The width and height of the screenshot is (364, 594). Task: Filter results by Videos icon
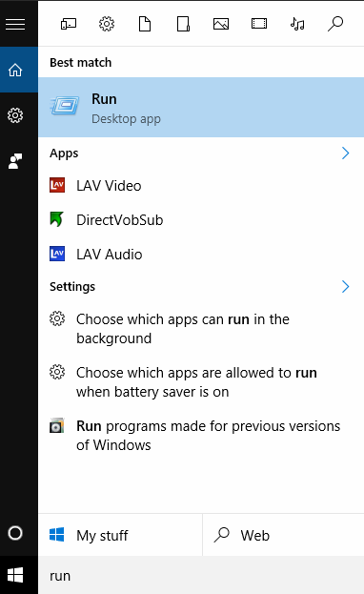(259, 24)
